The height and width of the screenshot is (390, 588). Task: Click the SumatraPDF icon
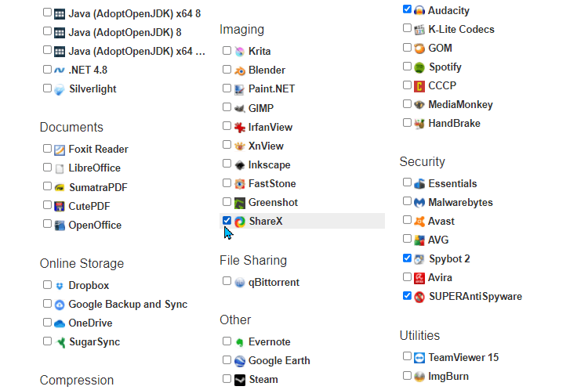click(60, 187)
